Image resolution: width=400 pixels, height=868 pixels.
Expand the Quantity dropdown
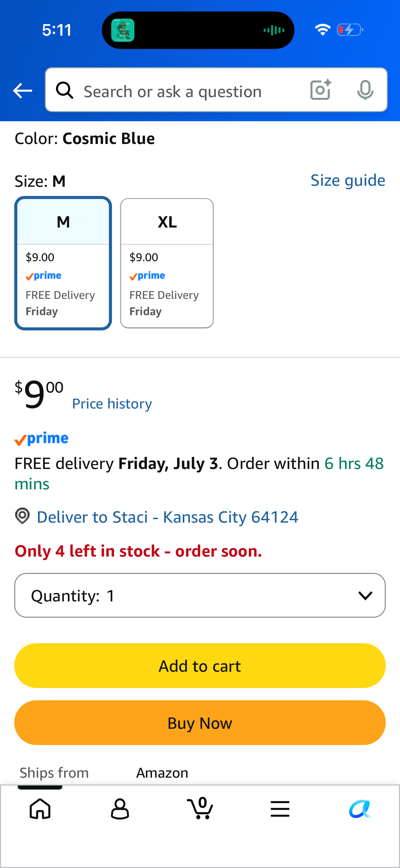pos(200,595)
